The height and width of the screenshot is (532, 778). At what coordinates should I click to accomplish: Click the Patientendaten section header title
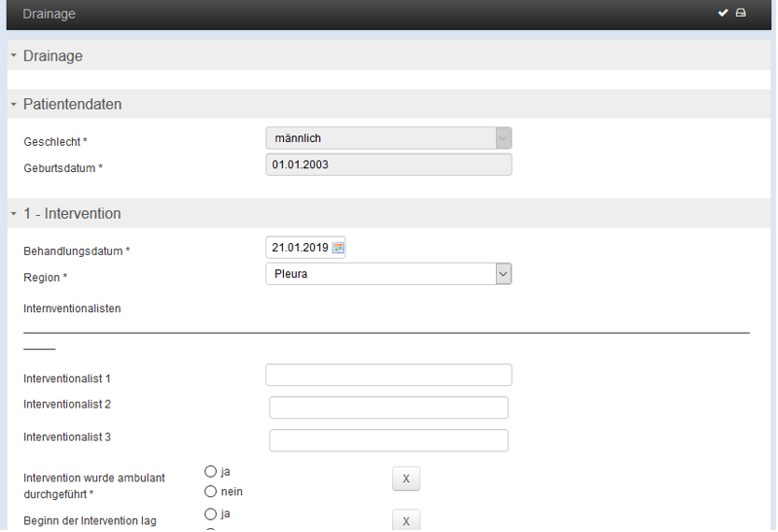pyautogui.click(x=72, y=104)
